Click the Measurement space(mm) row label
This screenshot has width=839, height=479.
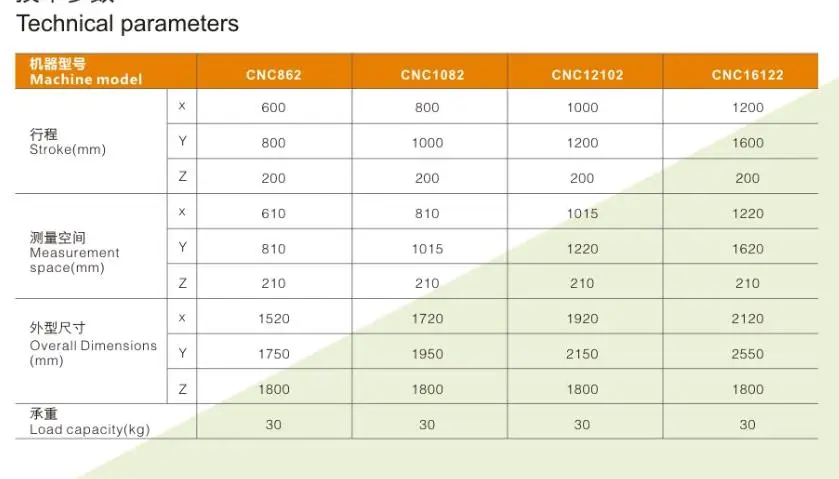click(74, 252)
